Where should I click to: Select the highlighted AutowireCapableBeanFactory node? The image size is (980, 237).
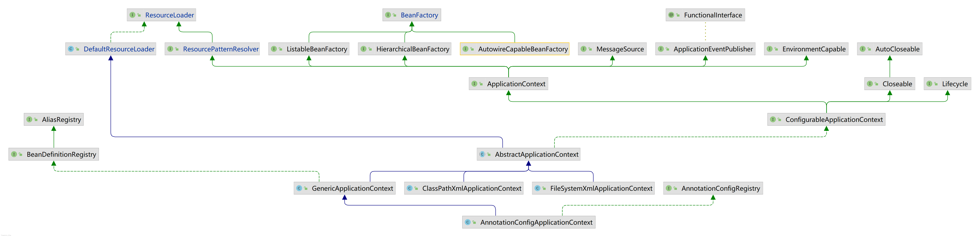522,49
